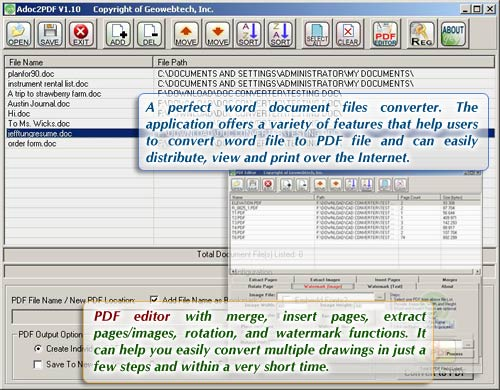This screenshot has height=390, width=500.
Task: Click Adoc2PDF title bar icon
Action: (10, 9)
